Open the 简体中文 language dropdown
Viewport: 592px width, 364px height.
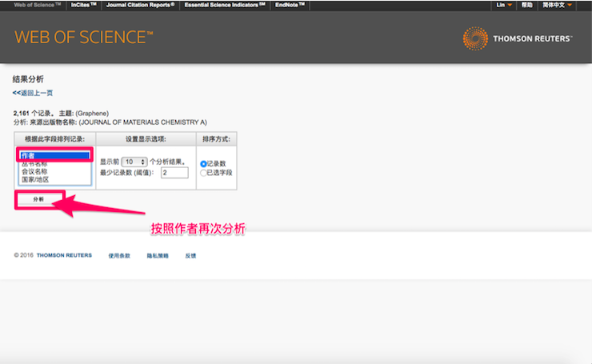[x=557, y=5]
